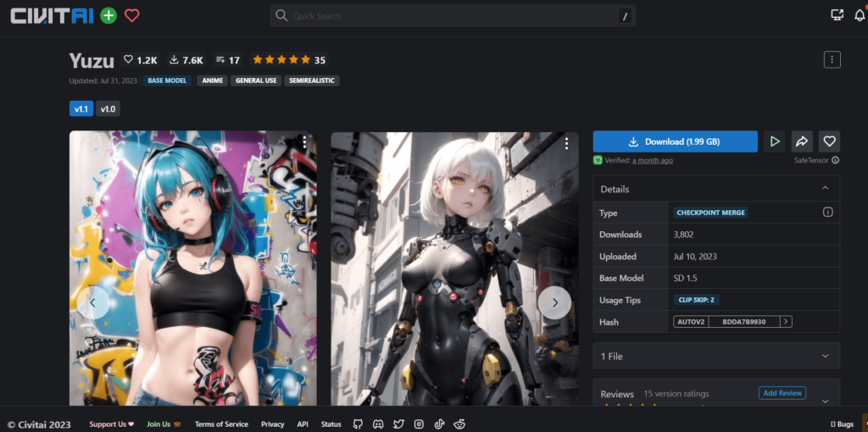The width and height of the screenshot is (868, 432).
Task: Click the Add Review button
Action: click(x=782, y=393)
